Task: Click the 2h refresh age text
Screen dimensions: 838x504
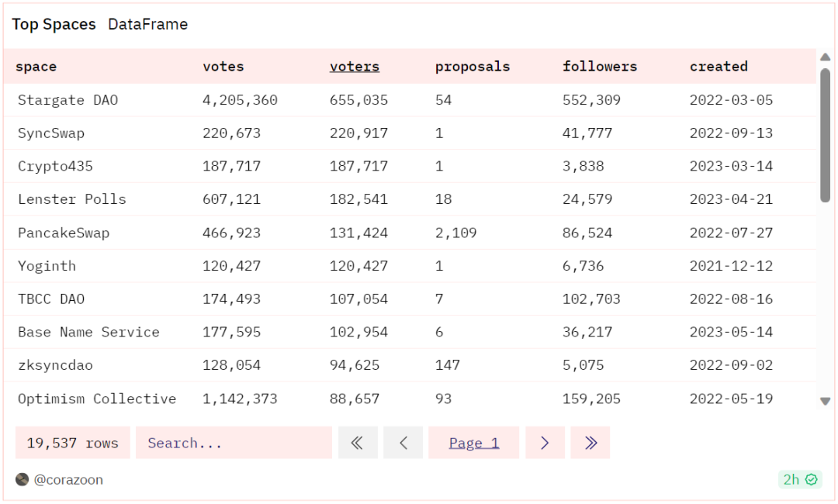Action: tap(791, 479)
